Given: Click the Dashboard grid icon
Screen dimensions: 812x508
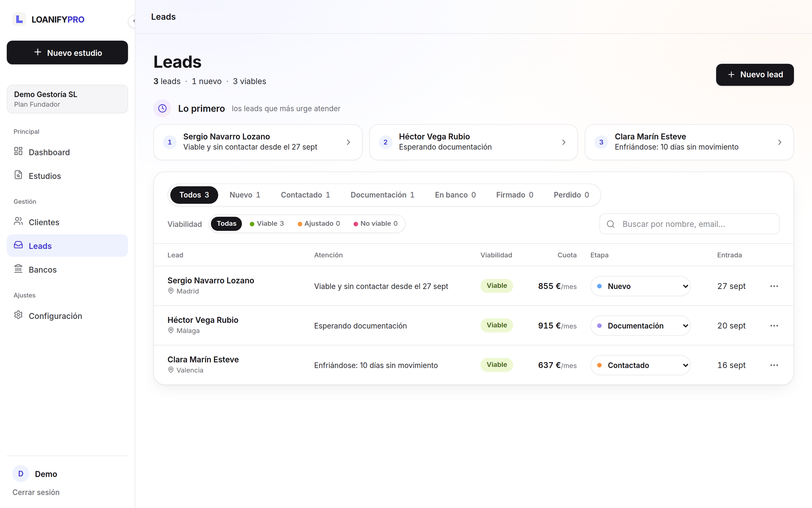Looking at the screenshot, I should [x=18, y=151].
